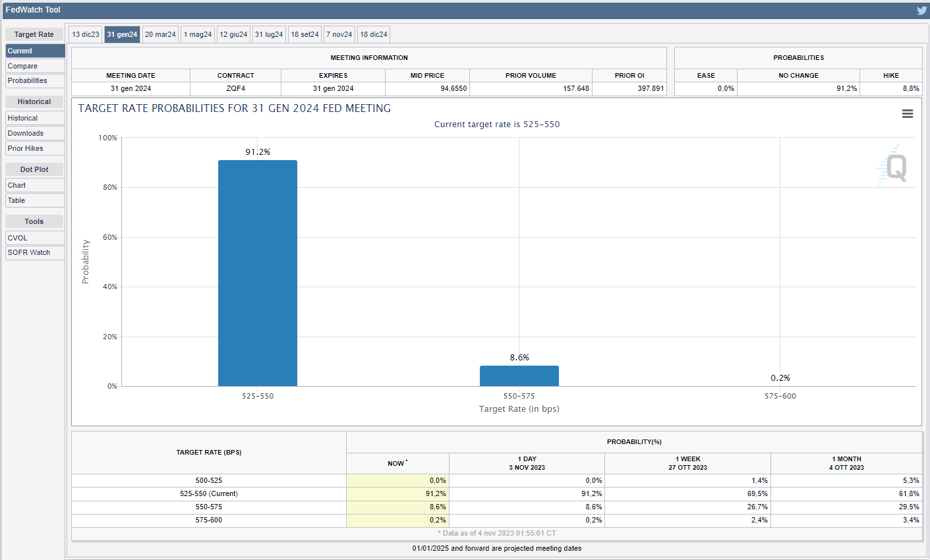Click the 91.2% bar for 525-550
This screenshot has width=930, height=560.
(257, 273)
